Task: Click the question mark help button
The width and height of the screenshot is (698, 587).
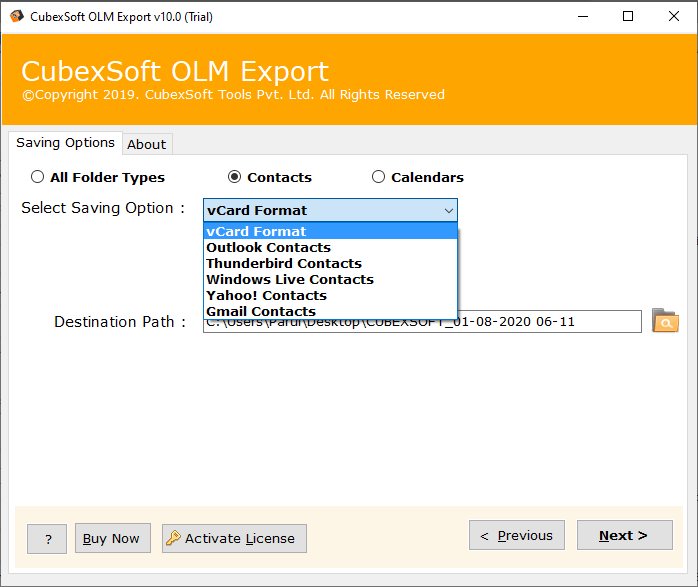Action: [47, 539]
